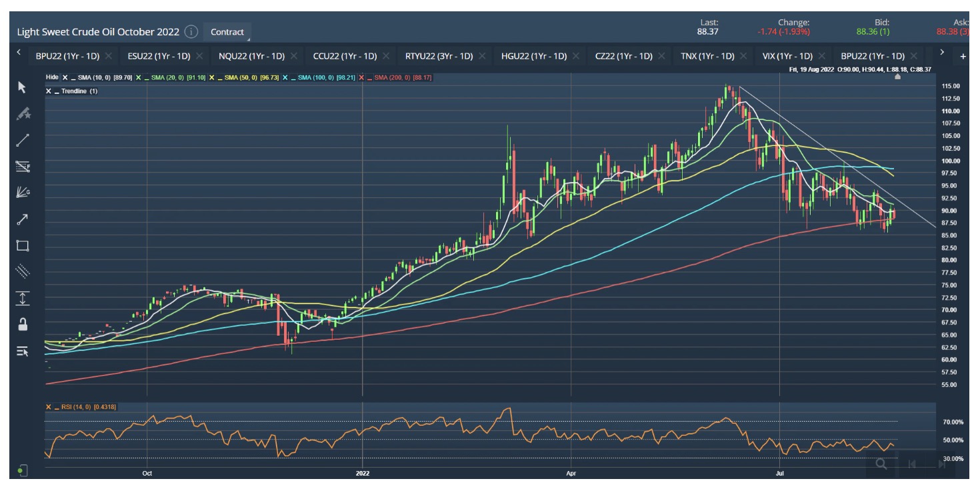This screenshot has width=980, height=493.
Task: Pick the Gann fan drawing tool
Action: pyautogui.click(x=22, y=193)
